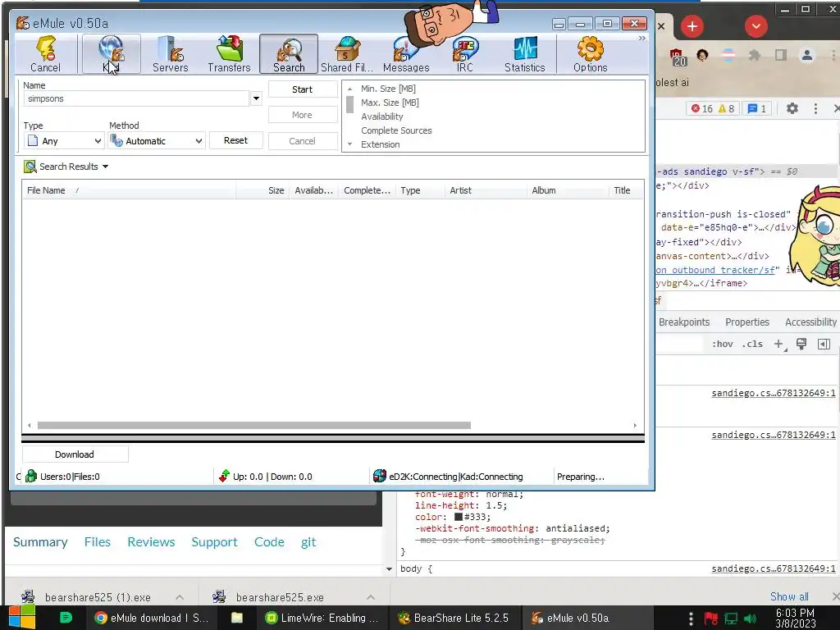Click the Cancel search button

tap(303, 141)
